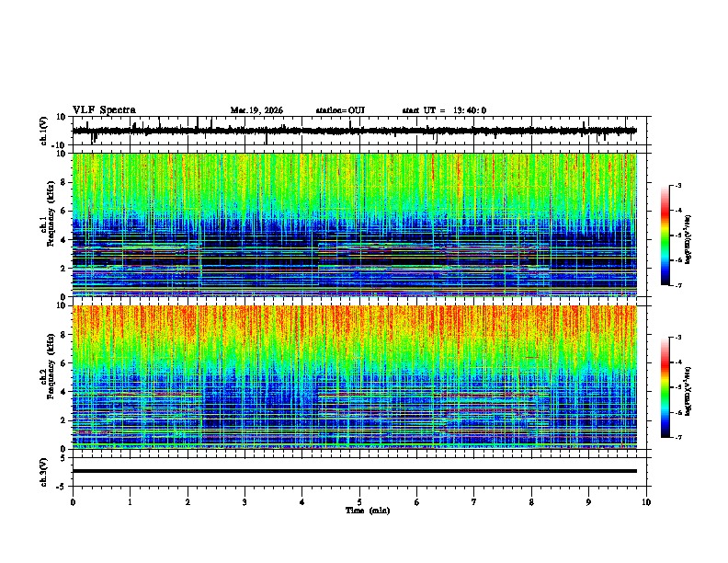This screenshot has height=563, width=728.
Task: Click the "8" kHz tick on ch.2 frequency axis
Action: click(63, 335)
